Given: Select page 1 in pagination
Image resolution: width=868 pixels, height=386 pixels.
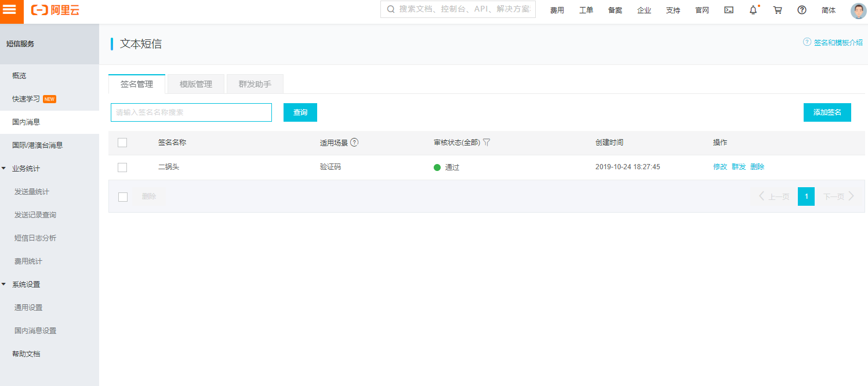Looking at the screenshot, I should click(806, 196).
